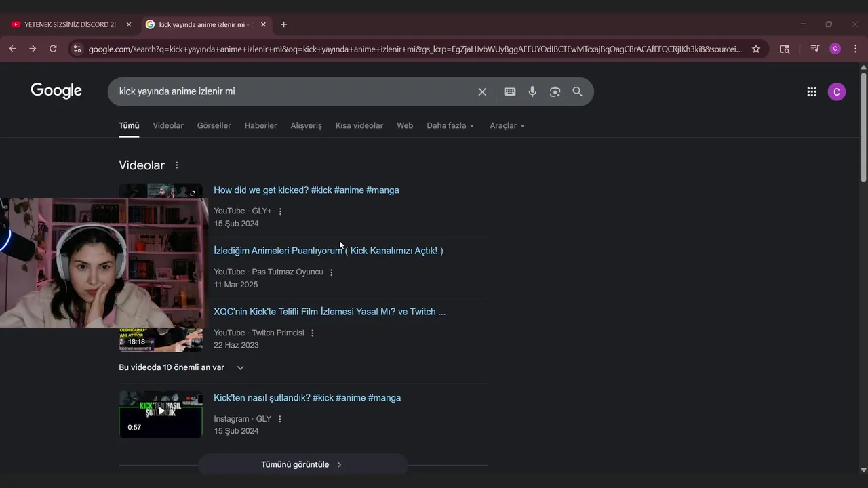
Task: Open site information icon in address bar
Action: [x=77, y=49]
